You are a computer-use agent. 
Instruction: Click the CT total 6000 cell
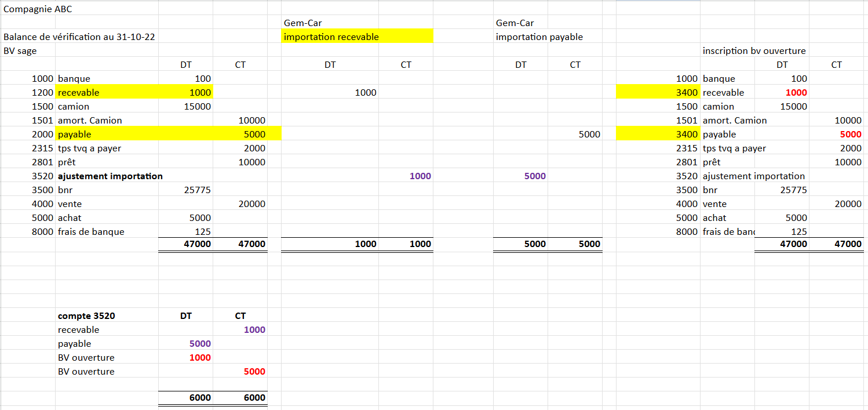pyautogui.click(x=254, y=398)
